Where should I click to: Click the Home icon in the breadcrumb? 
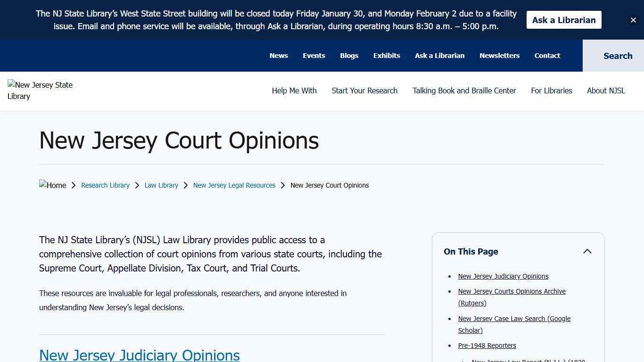tap(52, 185)
